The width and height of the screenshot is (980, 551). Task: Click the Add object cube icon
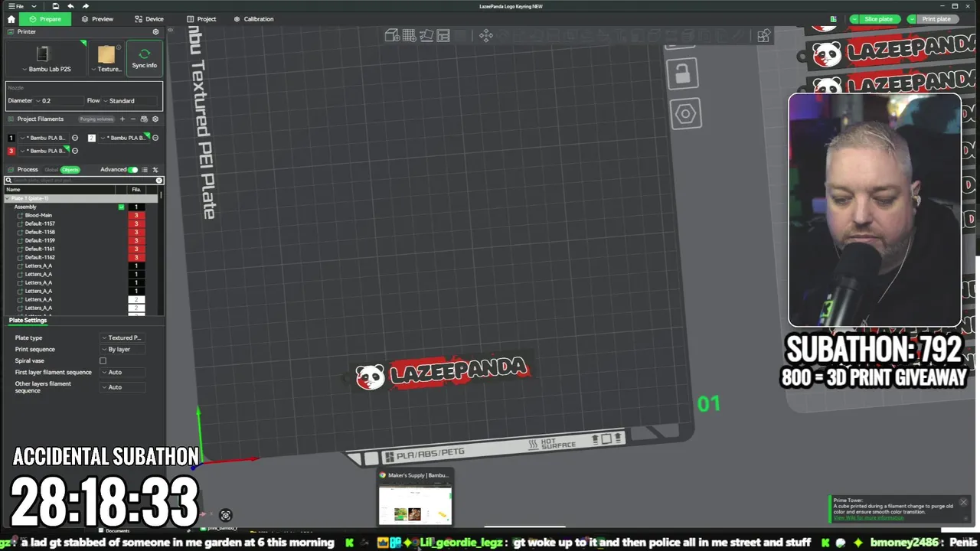coord(391,35)
